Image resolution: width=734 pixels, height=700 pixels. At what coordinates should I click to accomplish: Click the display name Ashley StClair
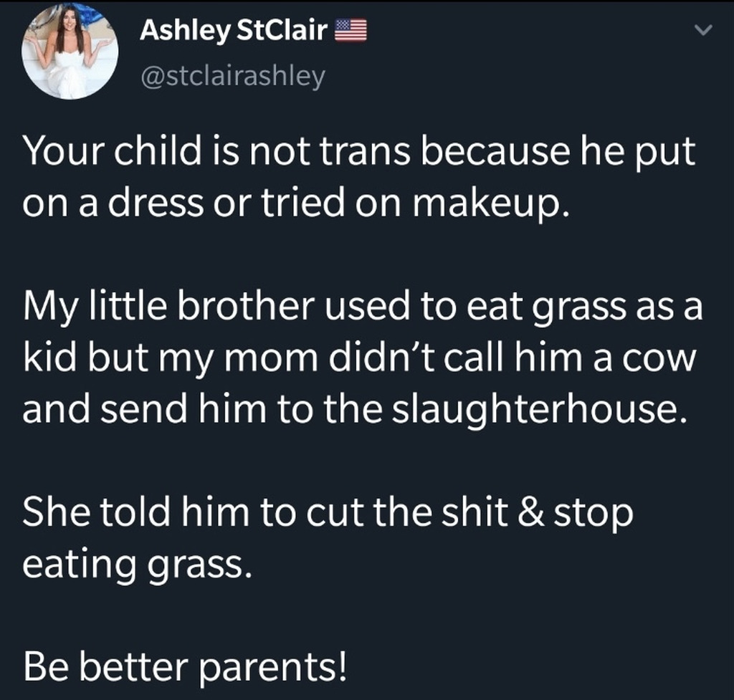(234, 30)
